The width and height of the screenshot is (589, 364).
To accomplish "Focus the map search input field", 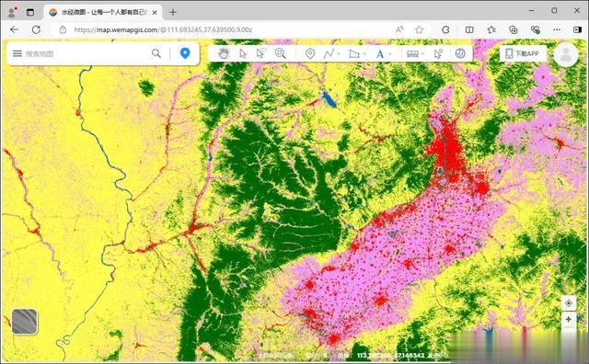I will (x=87, y=53).
